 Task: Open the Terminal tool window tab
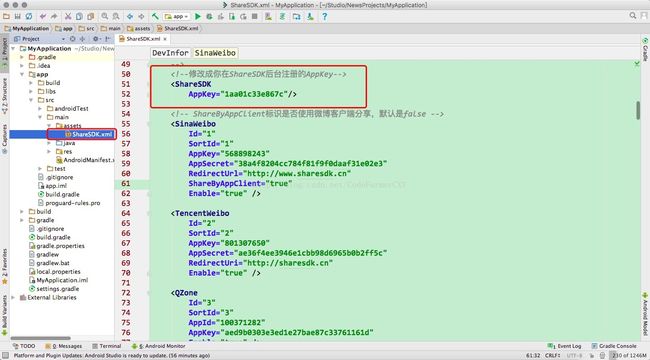click(x=106, y=346)
